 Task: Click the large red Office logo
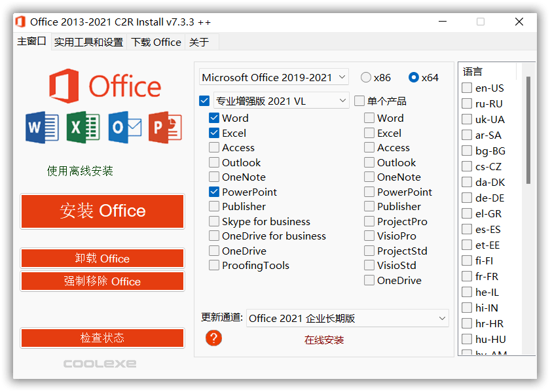(105, 86)
